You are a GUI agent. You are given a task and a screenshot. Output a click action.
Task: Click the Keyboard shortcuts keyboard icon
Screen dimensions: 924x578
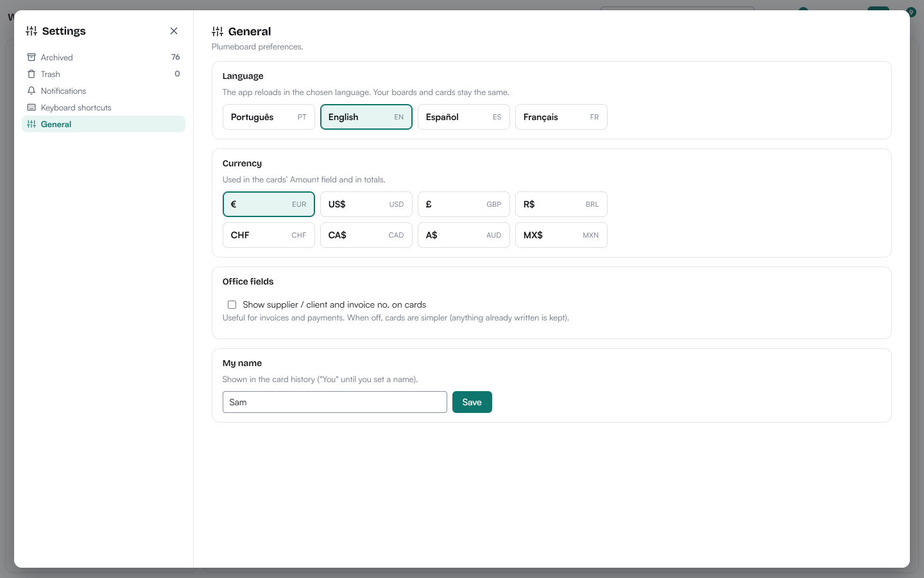pos(31,107)
